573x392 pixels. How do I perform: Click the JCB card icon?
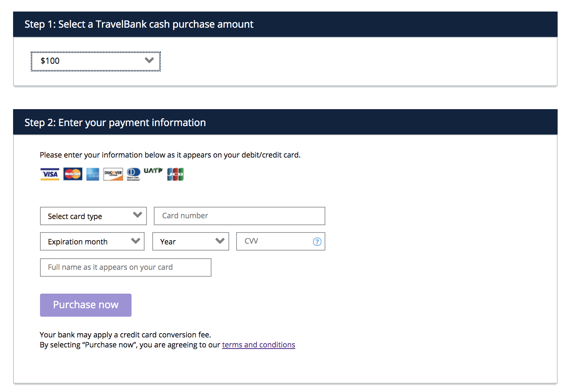pos(175,174)
